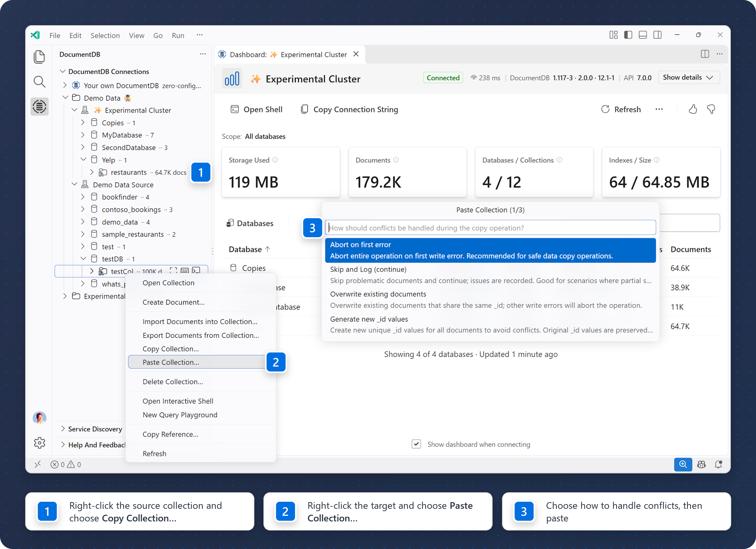Toggle the bottom panel layout icon
This screenshot has width=756, height=549.
[643, 35]
